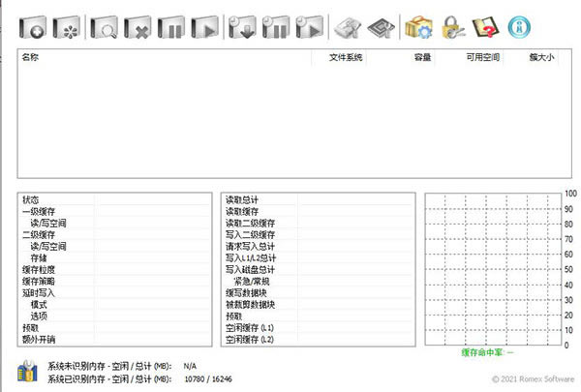Open license padlock and key icon
This screenshot has width=581, height=392.
pos(453,27)
